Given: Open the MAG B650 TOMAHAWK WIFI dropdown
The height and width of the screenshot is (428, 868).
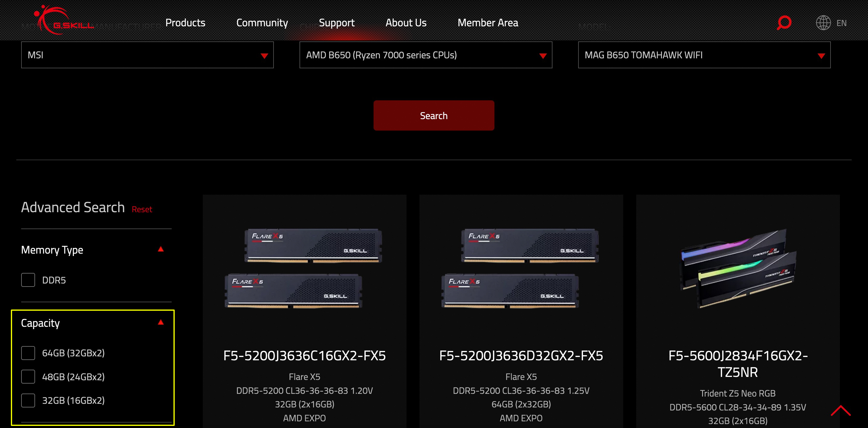Looking at the screenshot, I should [704, 55].
